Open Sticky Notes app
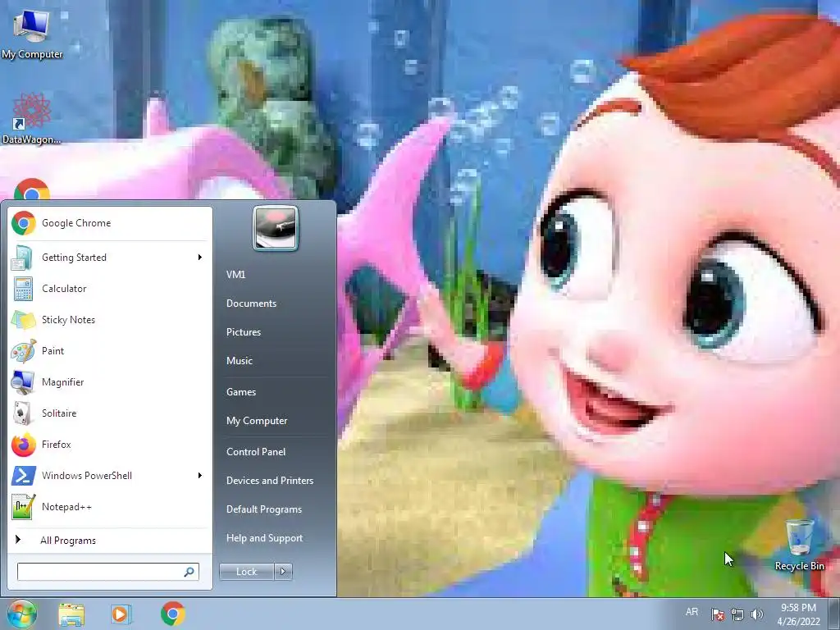The width and height of the screenshot is (840, 630). pos(110,320)
